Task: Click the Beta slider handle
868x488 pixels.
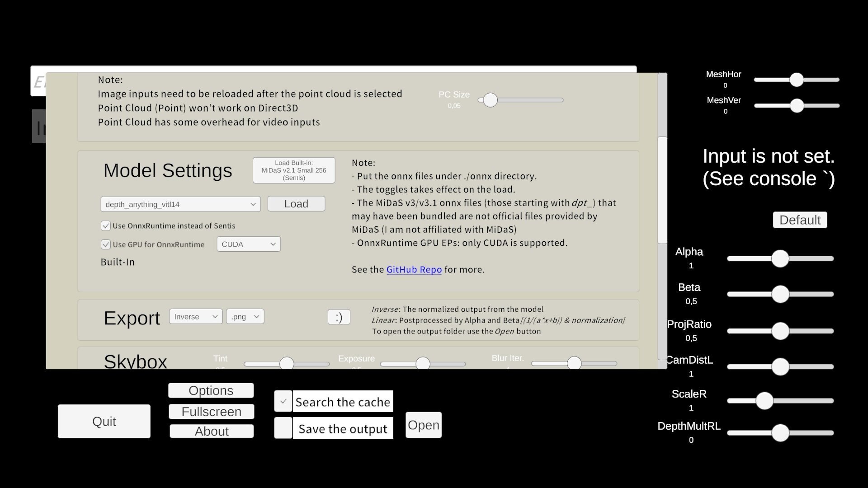Action: [x=780, y=294]
